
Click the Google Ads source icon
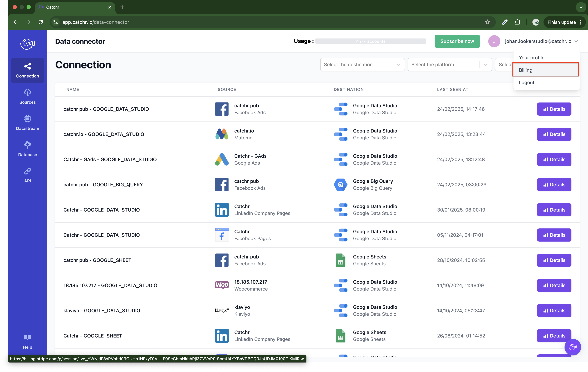[x=222, y=159]
